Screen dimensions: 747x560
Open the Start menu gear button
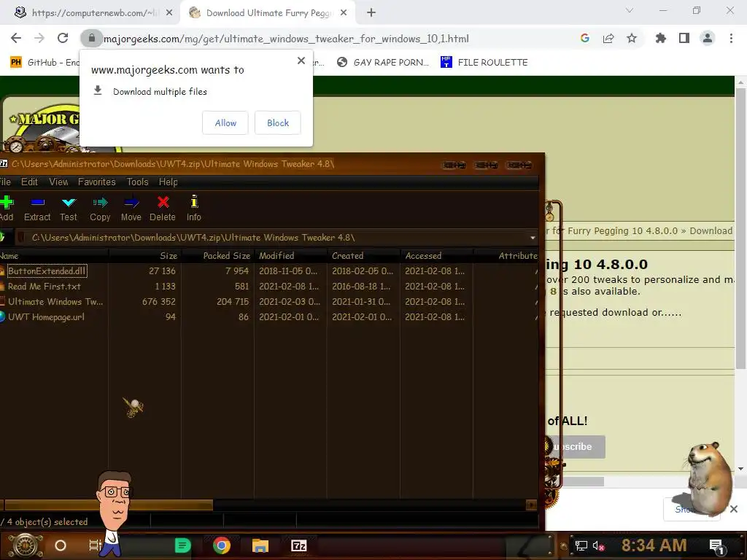click(25, 545)
